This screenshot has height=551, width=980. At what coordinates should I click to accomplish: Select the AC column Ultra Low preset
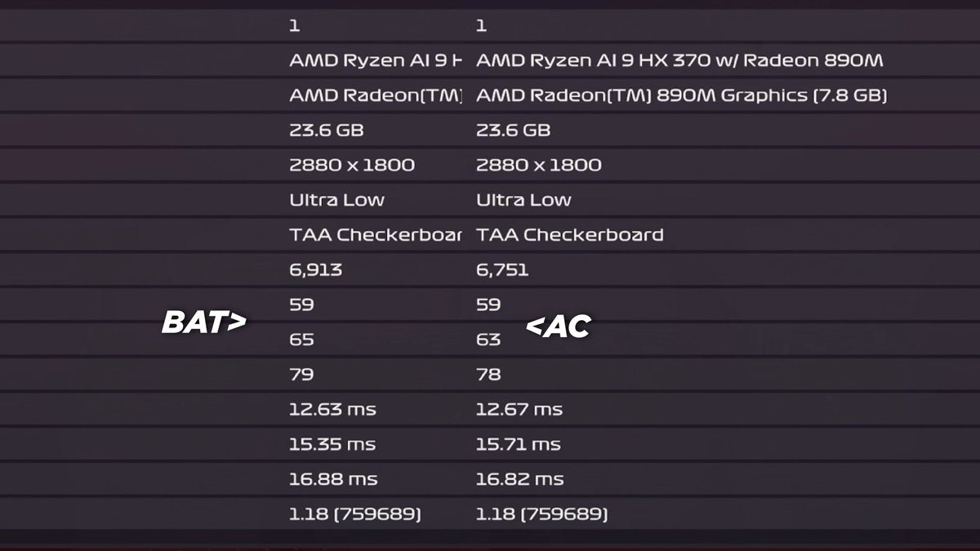523,200
